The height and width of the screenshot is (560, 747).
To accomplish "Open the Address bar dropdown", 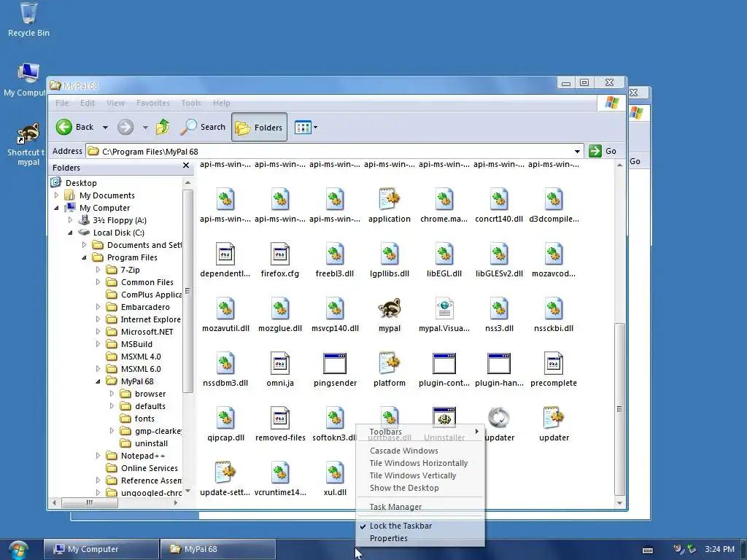I will pyautogui.click(x=577, y=152).
